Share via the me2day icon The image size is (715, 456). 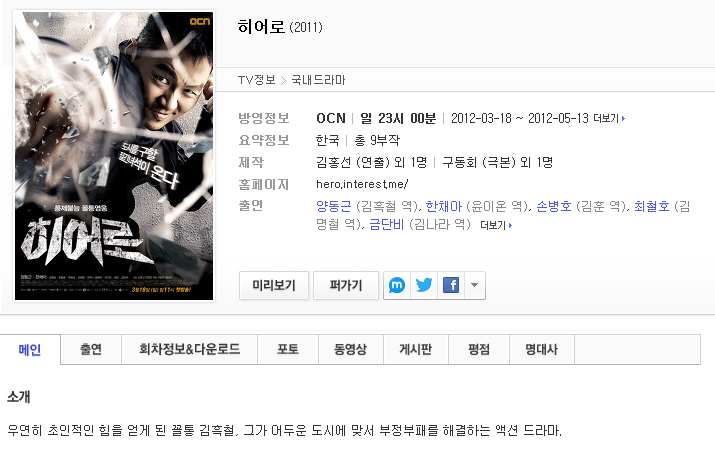click(x=397, y=285)
